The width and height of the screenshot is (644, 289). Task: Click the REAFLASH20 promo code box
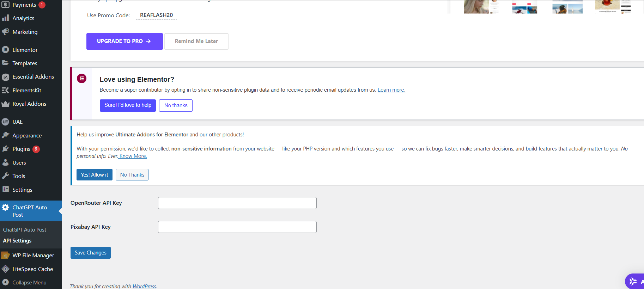pos(156,15)
